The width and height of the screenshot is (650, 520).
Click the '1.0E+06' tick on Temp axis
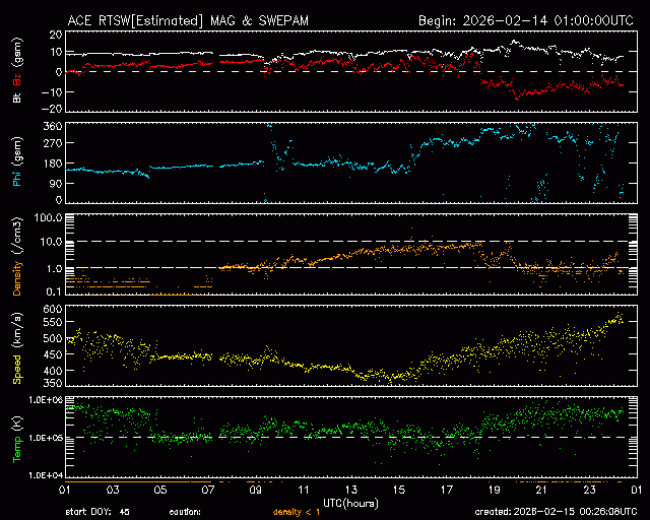(x=46, y=400)
